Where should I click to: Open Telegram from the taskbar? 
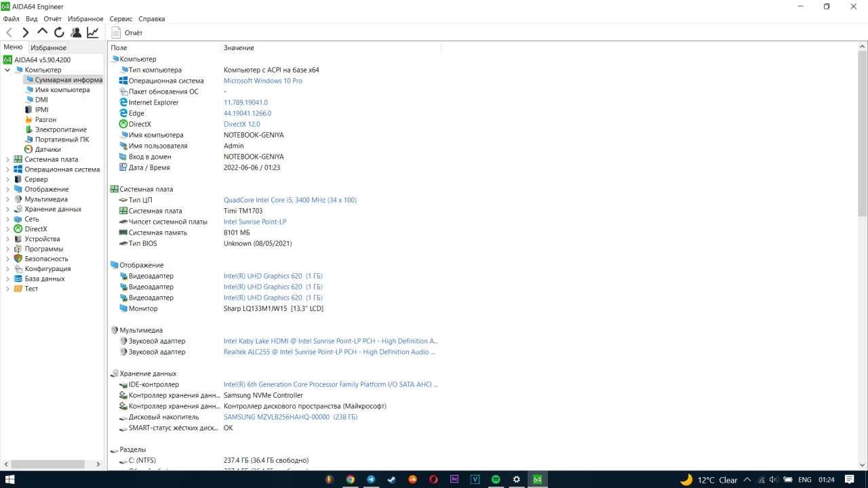click(x=371, y=479)
